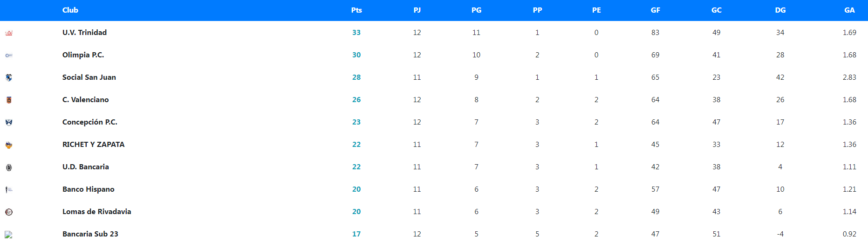
Task: Click the Bancaria Sub 23 crest icon
Action: tap(9, 235)
